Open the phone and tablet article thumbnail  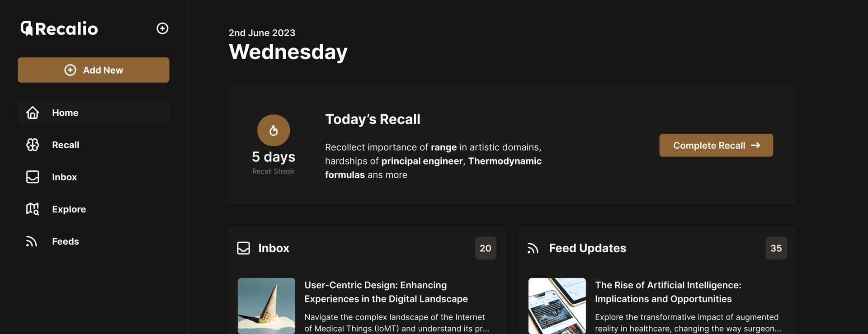point(557,306)
